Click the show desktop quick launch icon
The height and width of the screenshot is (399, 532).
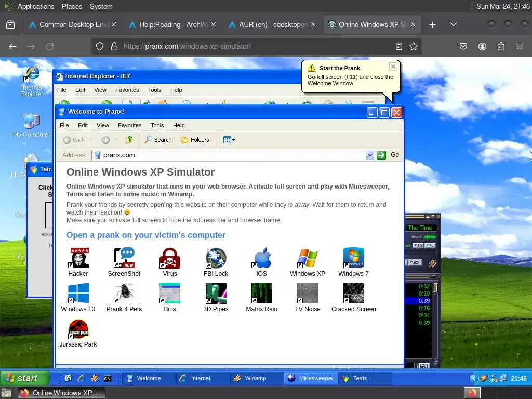coord(68,378)
